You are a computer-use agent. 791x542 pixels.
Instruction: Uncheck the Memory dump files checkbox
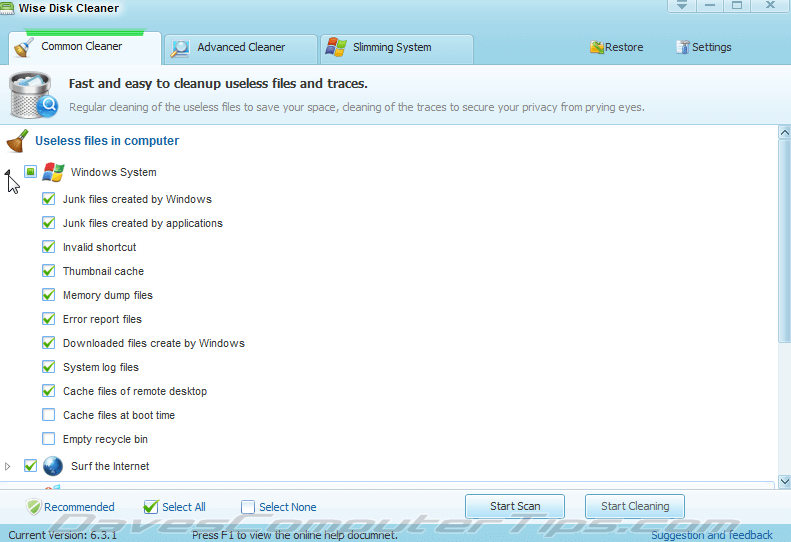48,295
